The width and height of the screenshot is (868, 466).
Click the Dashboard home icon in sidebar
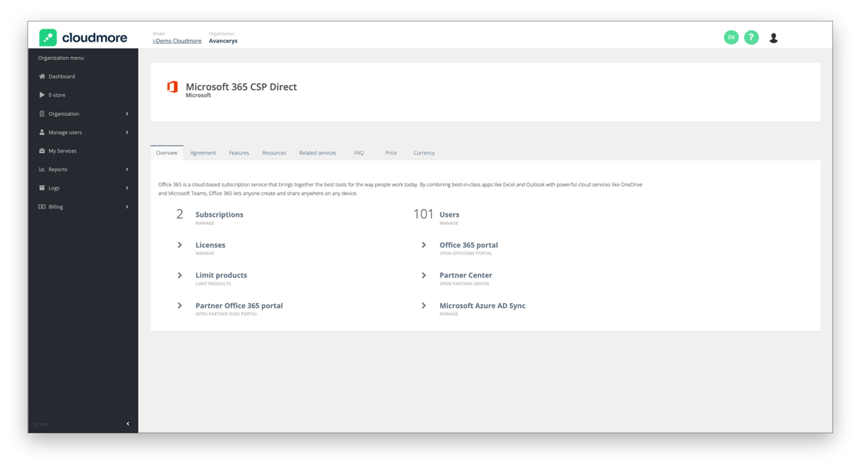pos(42,77)
